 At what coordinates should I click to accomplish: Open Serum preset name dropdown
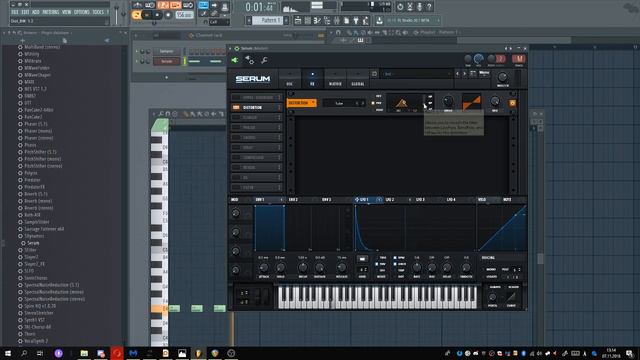click(x=416, y=74)
